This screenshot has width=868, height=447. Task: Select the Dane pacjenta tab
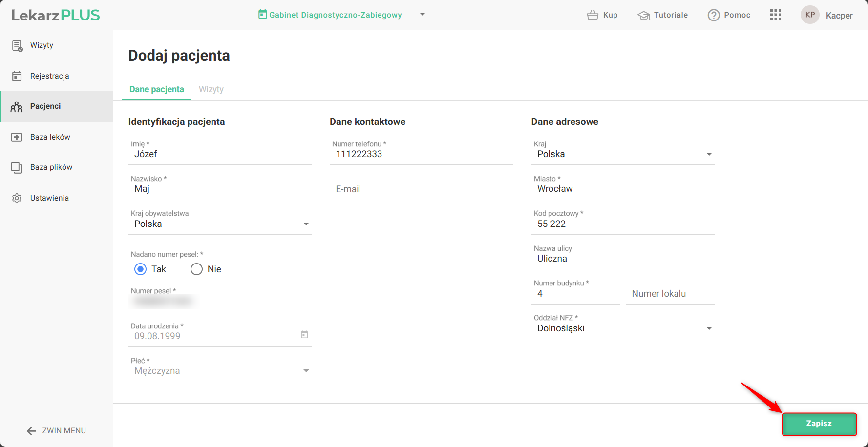tap(157, 89)
